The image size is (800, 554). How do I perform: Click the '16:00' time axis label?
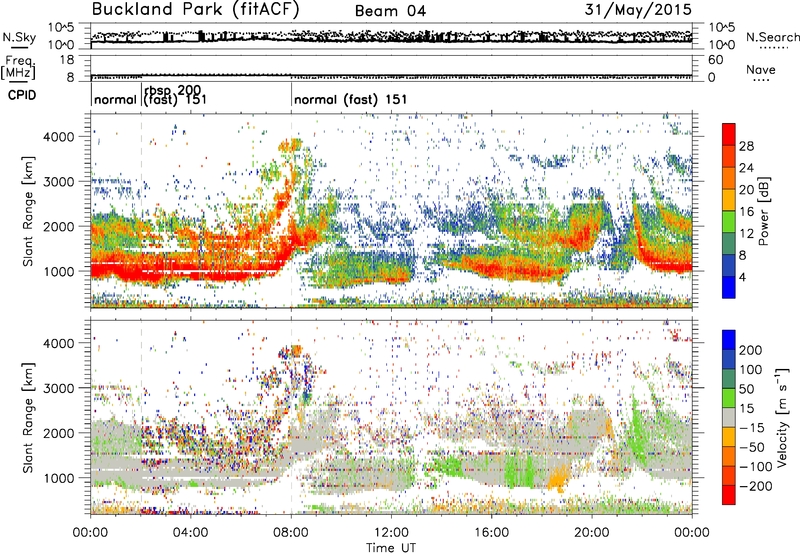point(491,533)
